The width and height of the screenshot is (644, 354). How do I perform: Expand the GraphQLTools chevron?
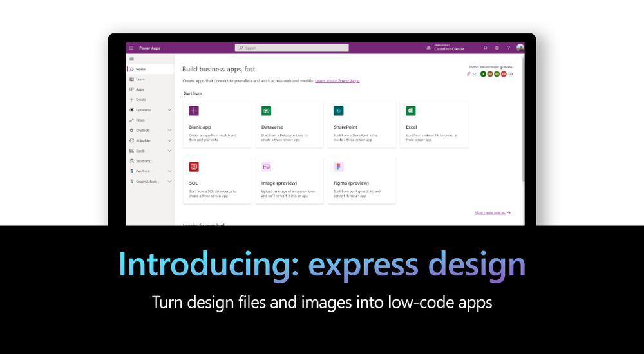tap(169, 181)
